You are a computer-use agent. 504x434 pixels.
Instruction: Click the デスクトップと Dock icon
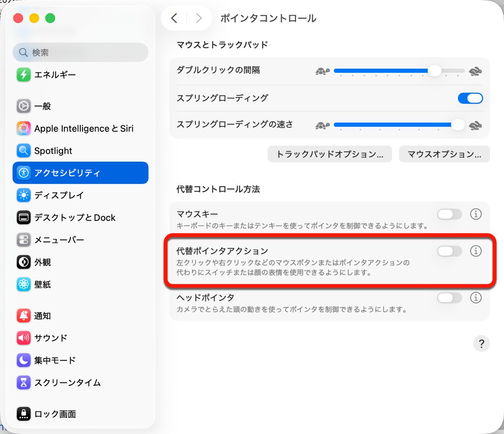[24, 217]
